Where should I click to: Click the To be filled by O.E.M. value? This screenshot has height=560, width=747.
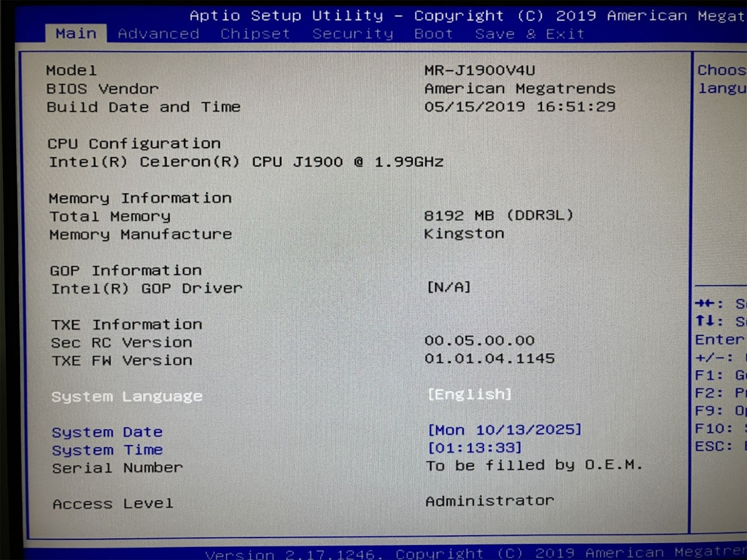point(534,465)
